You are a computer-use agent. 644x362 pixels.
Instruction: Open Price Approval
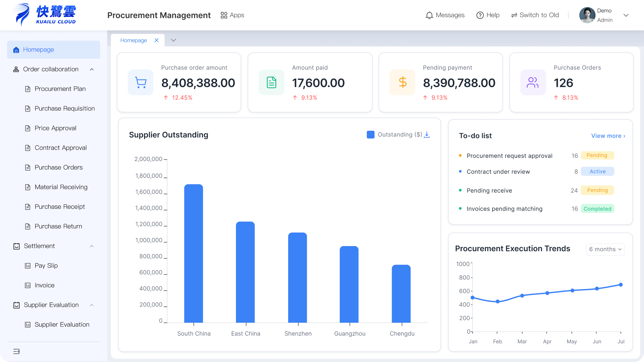(x=55, y=128)
